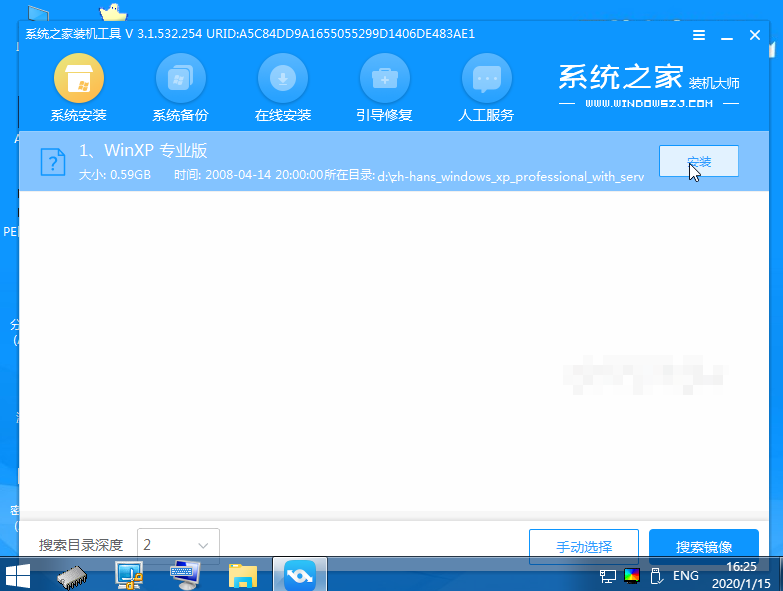The image size is (783, 591).
Task: Open the memory chip tool in taskbar
Action: pos(73,575)
